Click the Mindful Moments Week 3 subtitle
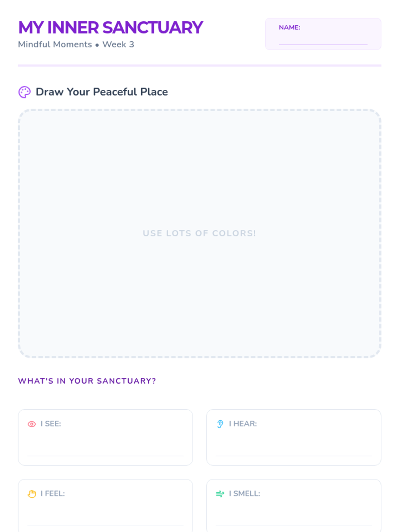 76,45
